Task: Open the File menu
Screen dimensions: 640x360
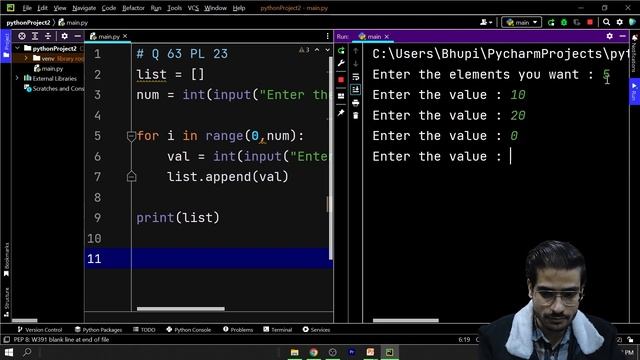Action: pos(27,8)
